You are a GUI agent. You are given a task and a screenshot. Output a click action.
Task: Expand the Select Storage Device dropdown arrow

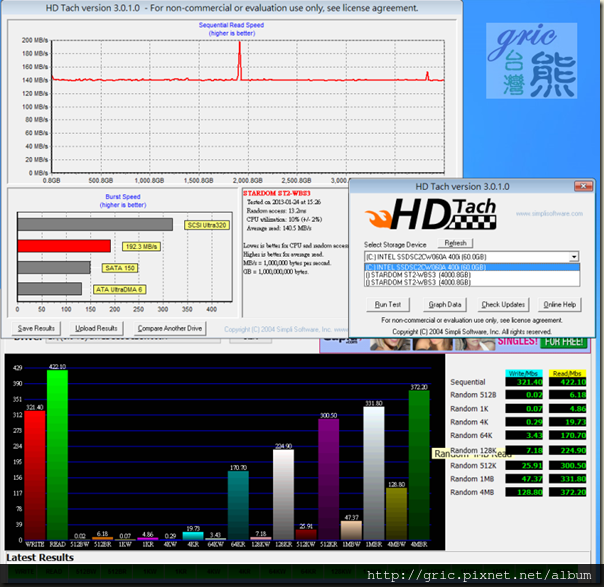pyautogui.click(x=574, y=257)
